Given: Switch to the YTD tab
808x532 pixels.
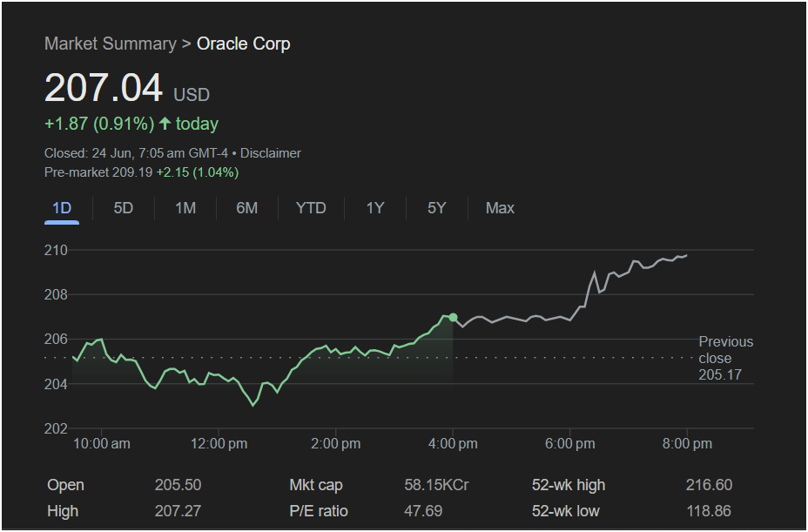Looking at the screenshot, I should (311, 208).
